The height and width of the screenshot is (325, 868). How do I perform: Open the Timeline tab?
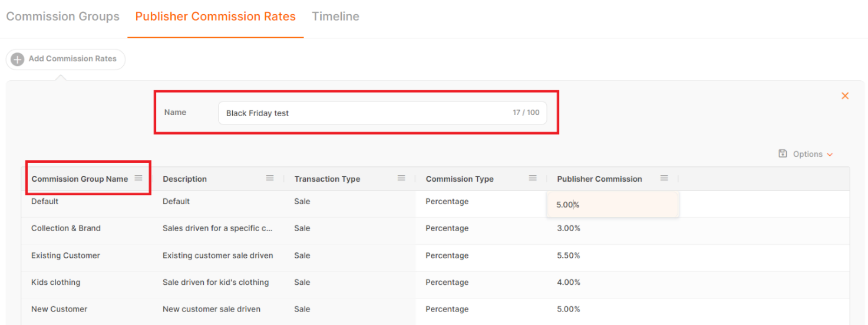click(x=335, y=17)
